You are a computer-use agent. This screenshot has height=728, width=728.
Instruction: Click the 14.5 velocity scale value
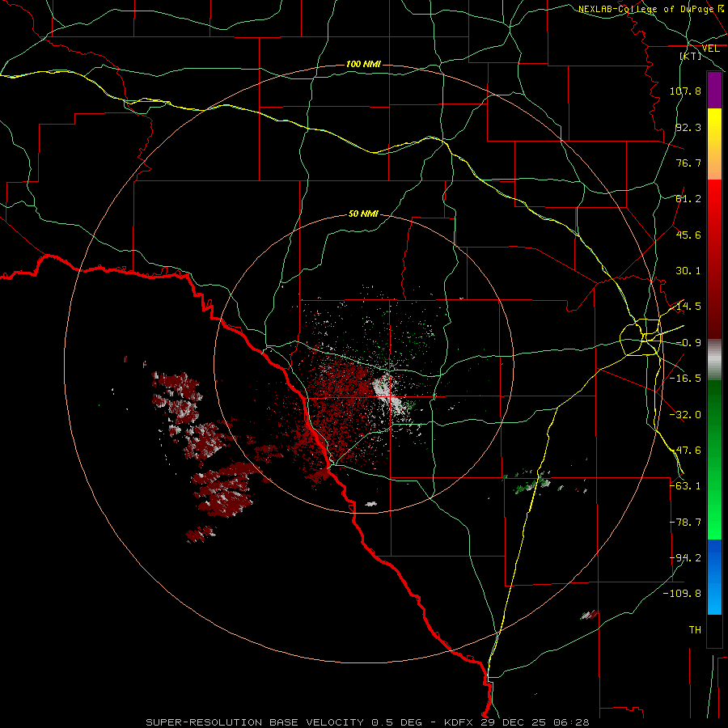point(688,307)
